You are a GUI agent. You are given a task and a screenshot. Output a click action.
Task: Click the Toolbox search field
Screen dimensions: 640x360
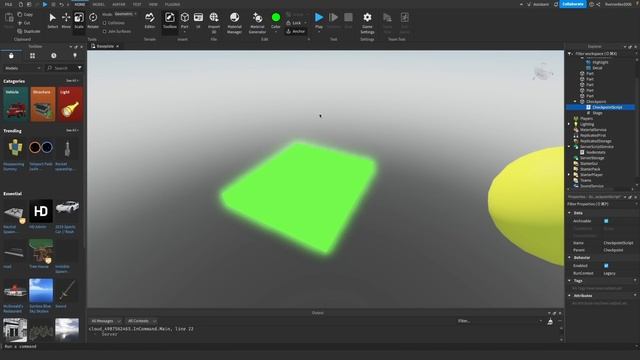coord(62,68)
